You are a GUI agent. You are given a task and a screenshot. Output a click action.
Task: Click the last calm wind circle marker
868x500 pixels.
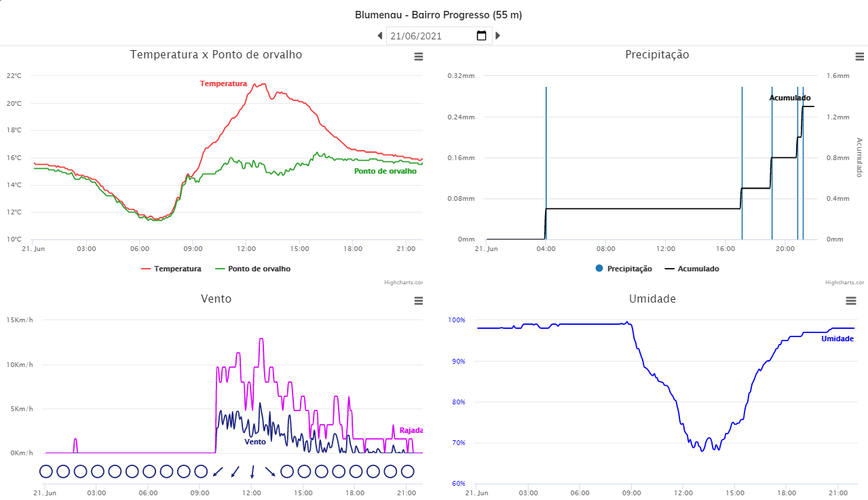pyautogui.click(x=407, y=471)
